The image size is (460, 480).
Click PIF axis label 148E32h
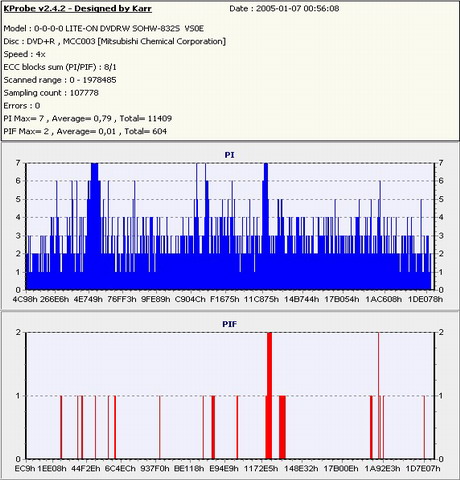point(301,469)
